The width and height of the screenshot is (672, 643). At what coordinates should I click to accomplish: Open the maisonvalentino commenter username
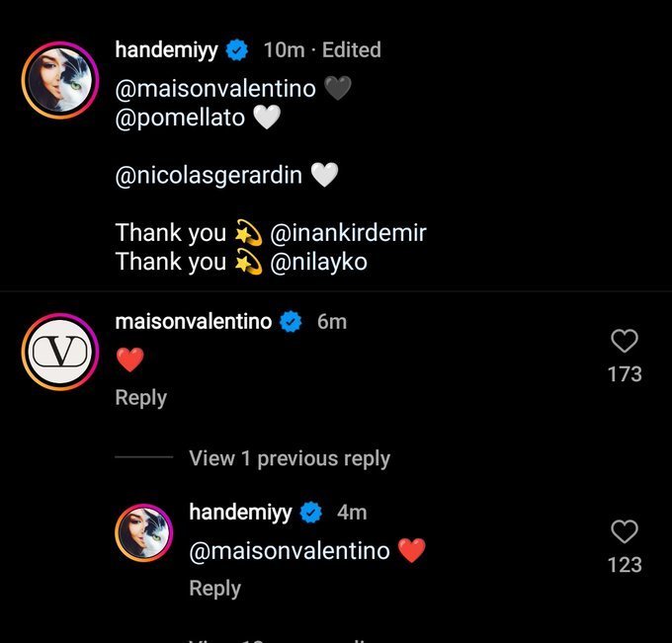point(193,321)
